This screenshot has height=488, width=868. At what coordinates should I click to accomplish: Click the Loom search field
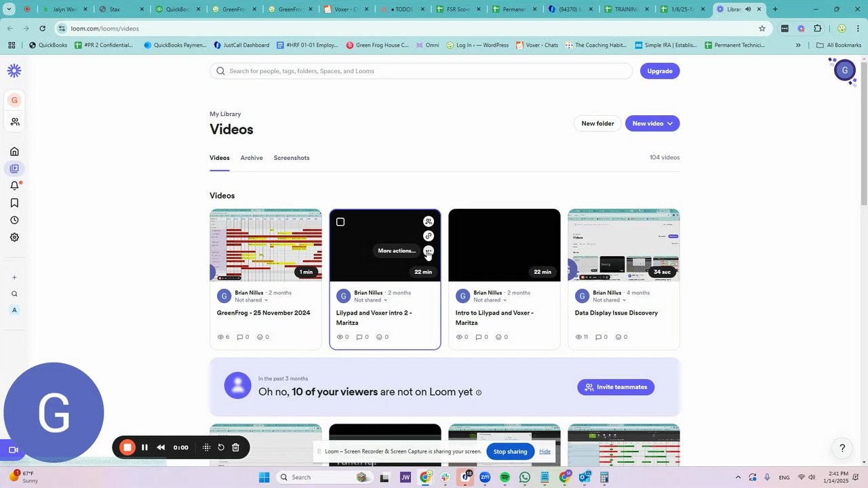click(421, 71)
